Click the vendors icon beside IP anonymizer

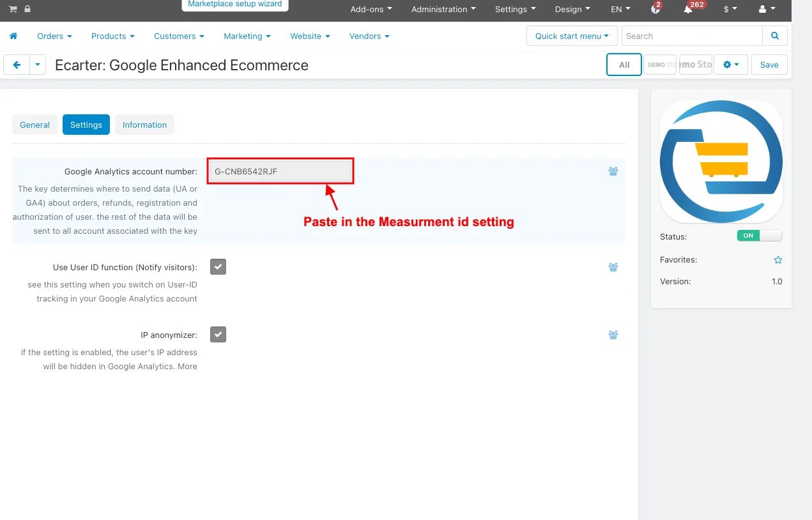point(613,335)
